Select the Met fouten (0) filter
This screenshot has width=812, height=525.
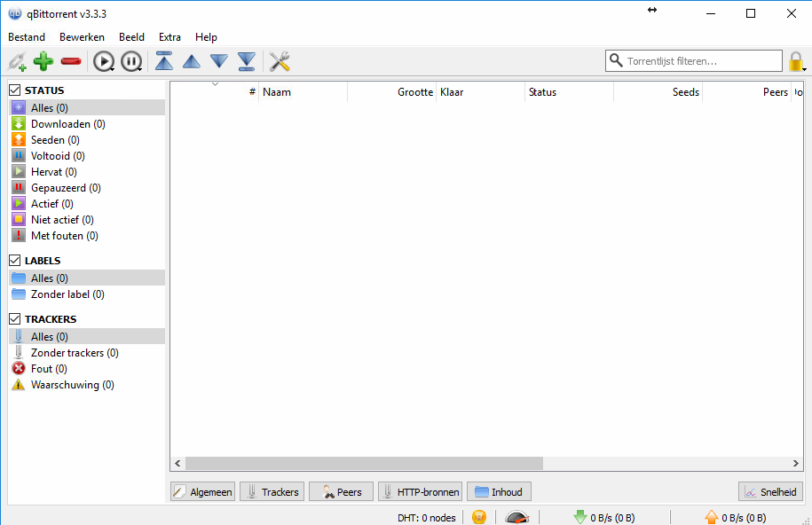coord(87,236)
